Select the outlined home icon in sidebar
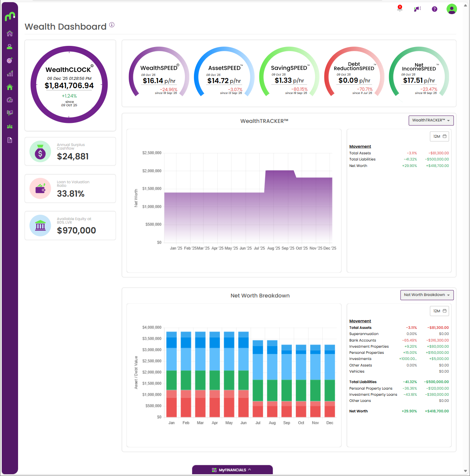The height and width of the screenshot is (476, 470). pyautogui.click(x=10, y=34)
